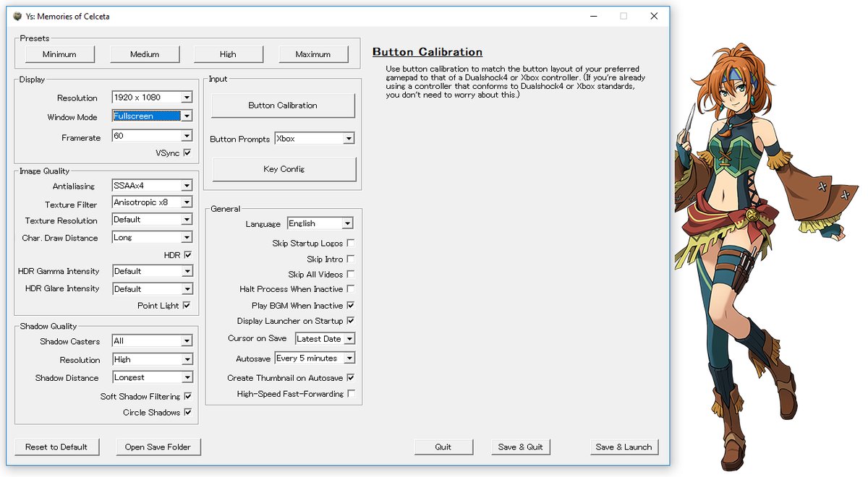Enable Skip Startup Logos checkbox
The image size is (868, 477).
[351, 244]
